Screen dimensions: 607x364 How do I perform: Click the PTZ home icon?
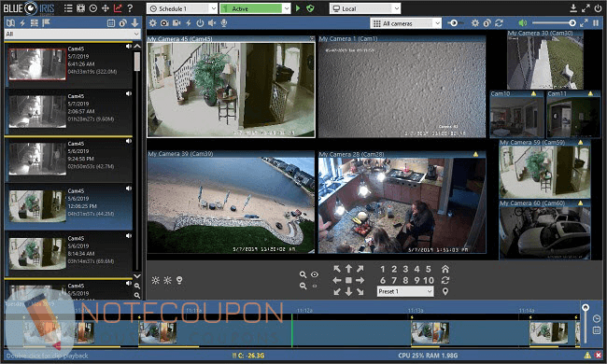pos(445,269)
